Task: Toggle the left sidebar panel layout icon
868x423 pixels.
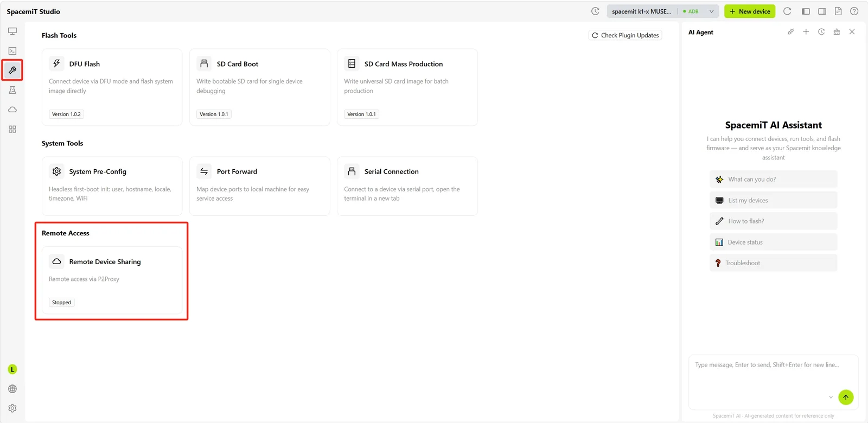Action: (806, 11)
